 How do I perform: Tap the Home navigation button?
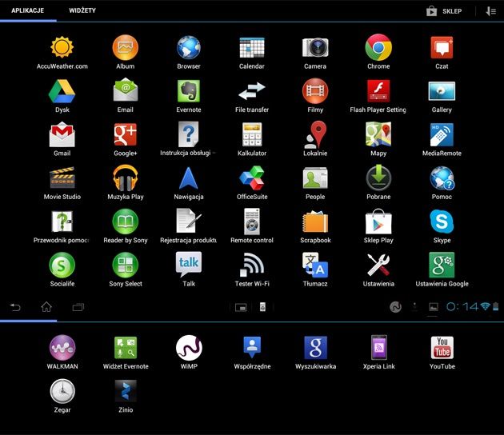pos(46,307)
